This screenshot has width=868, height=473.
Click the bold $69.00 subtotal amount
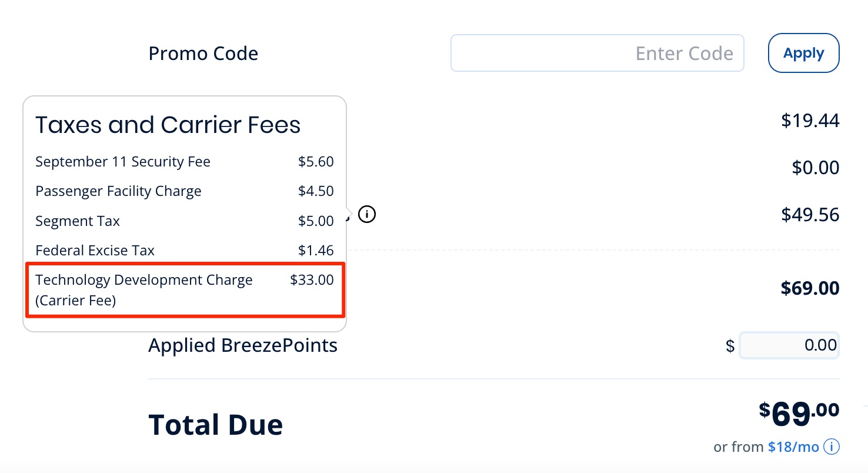click(x=811, y=288)
